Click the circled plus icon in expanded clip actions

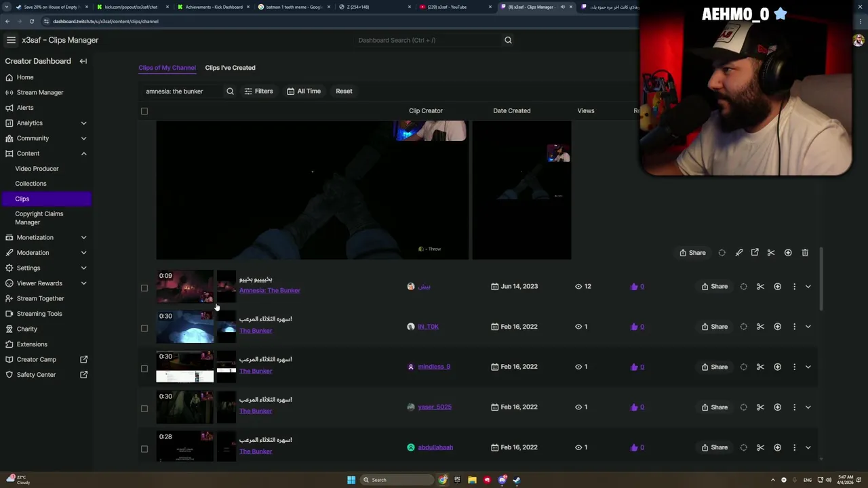click(788, 253)
